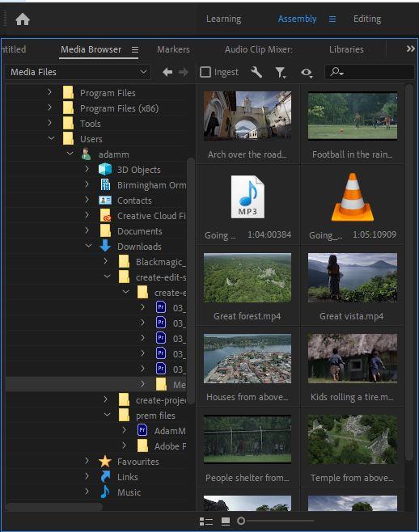Select the Music note icon

[x=105, y=492]
